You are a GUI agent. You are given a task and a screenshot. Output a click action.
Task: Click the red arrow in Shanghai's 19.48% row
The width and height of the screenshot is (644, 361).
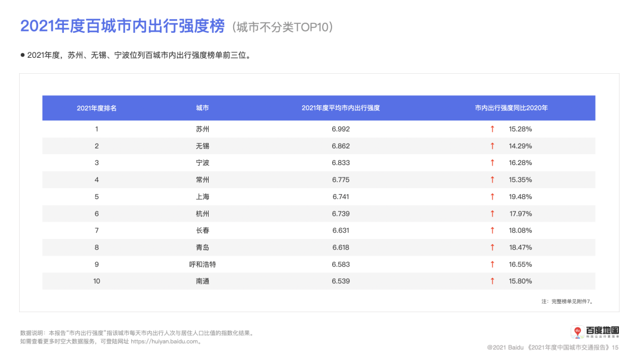coord(492,197)
